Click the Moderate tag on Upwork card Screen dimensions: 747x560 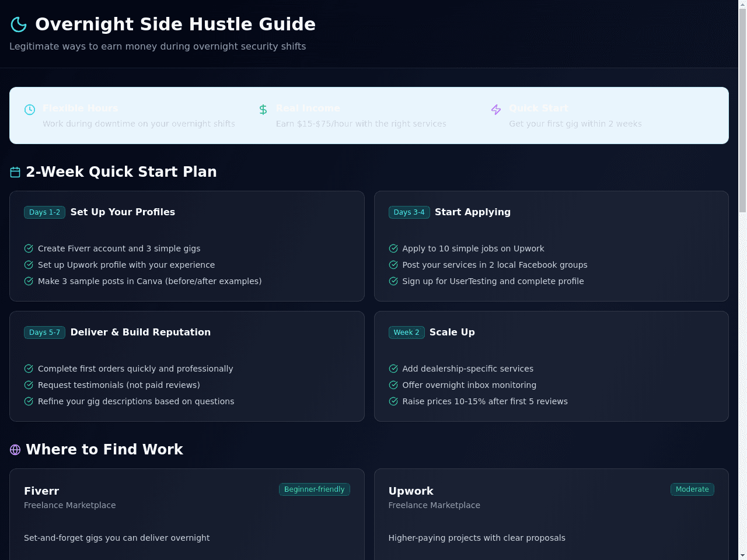click(x=692, y=489)
